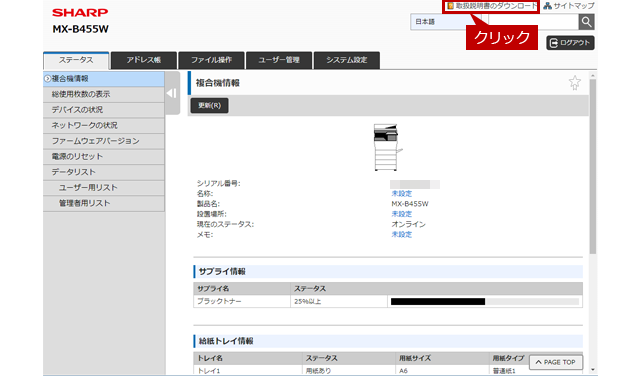Click the オンライン status value
The width and height of the screenshot is (640, 376).
point(408,224)
